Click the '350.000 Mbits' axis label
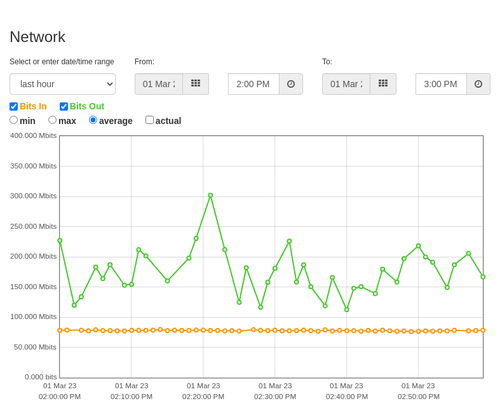The image size is (500, 403). click(33, 166)
